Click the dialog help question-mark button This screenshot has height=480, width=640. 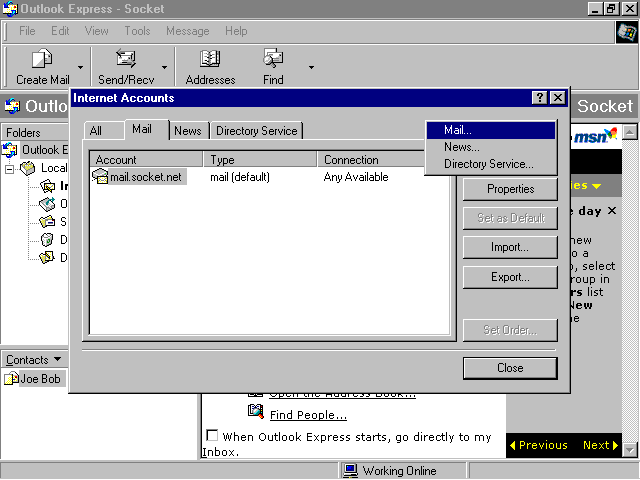tap(540, 98)
